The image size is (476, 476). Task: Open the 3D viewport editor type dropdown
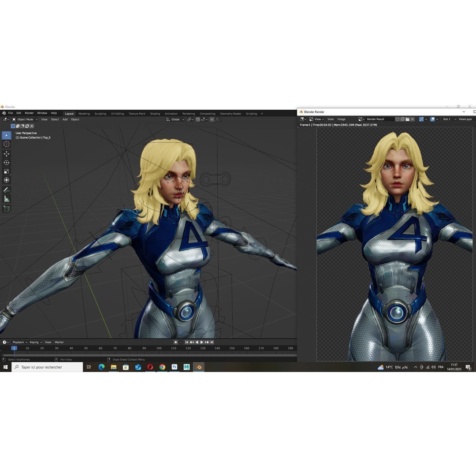(x=6, y=119)
